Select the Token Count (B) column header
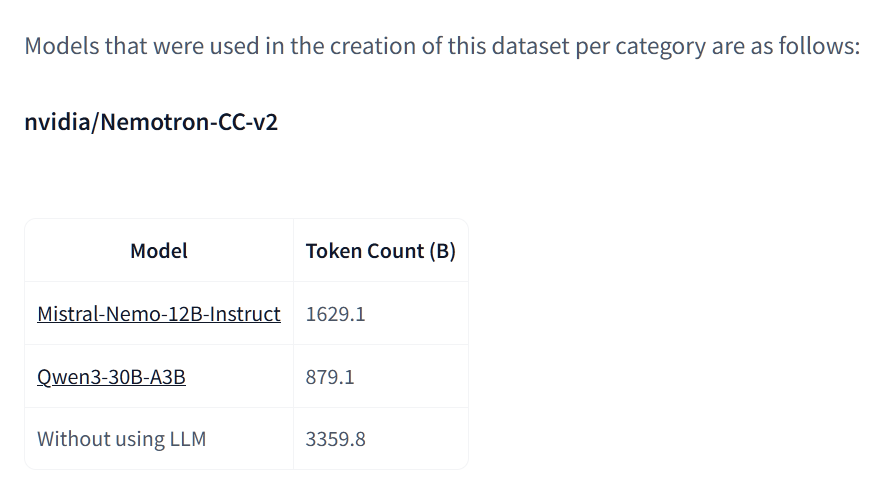This screenshot has width=886, height=489. coord(381,251)
